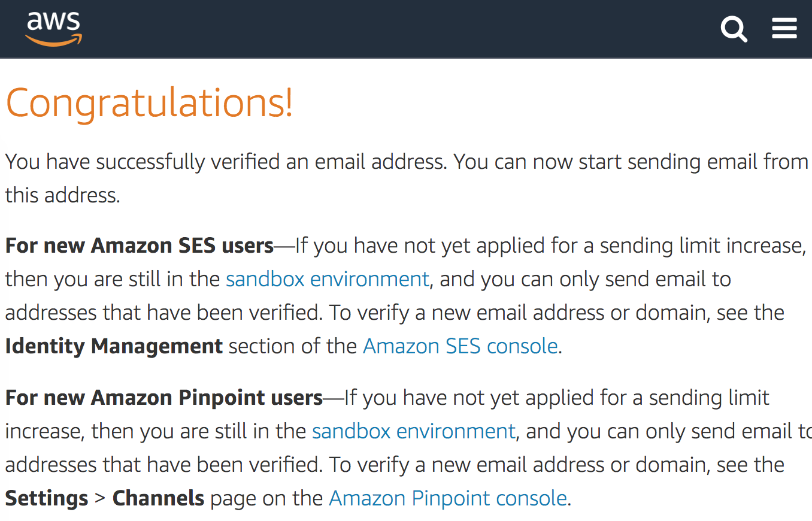This screenshot has height=521, width=812.
Task: Open sandbox environment link in Pinpoint paragraph
Action: pos(414,431)
